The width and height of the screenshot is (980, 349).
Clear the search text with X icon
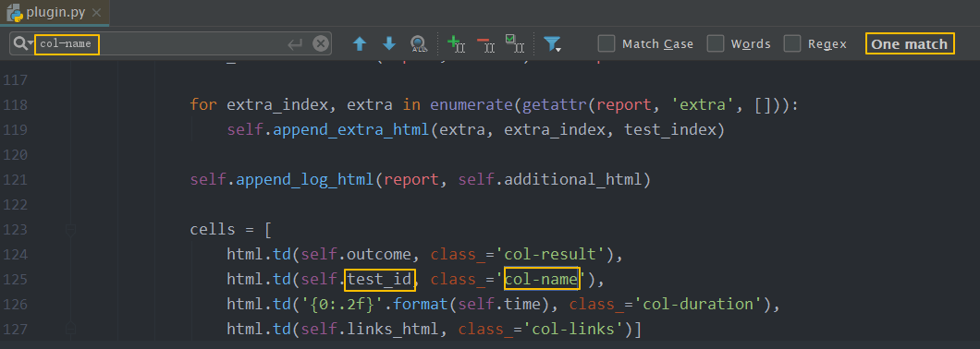[320, 43]
